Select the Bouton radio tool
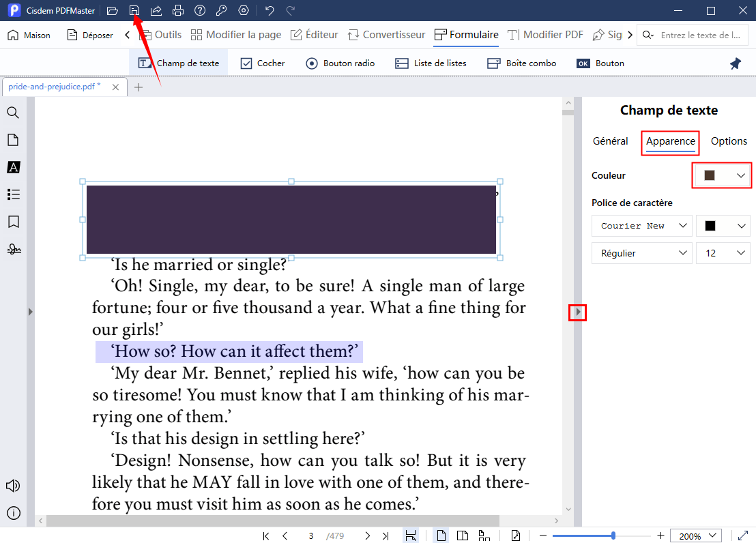Viewport: 756px width, 543px height. pos(340,63)
